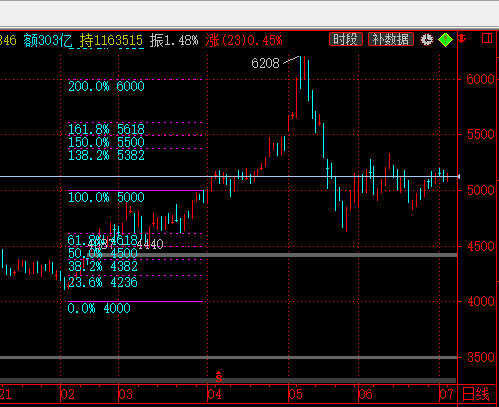Viewport: 499px width, 407px height.
Task: Click the red anchor icon
Action: (462, 38)
